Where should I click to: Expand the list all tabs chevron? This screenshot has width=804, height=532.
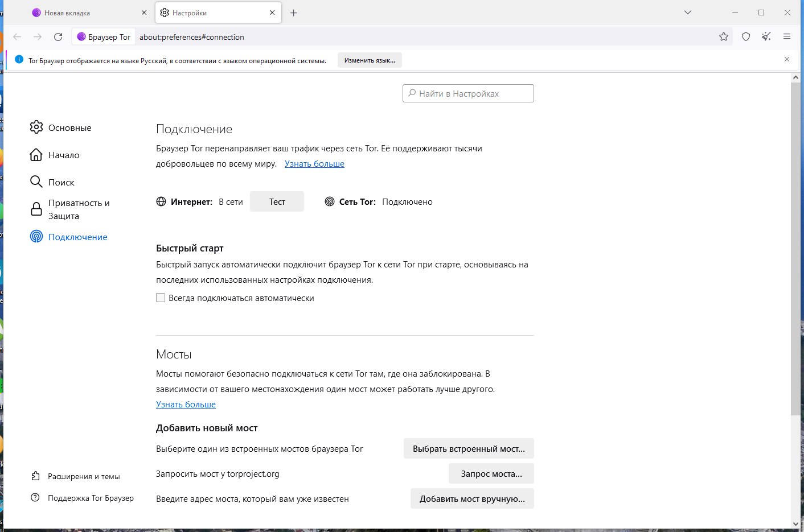tap(688, 13)
